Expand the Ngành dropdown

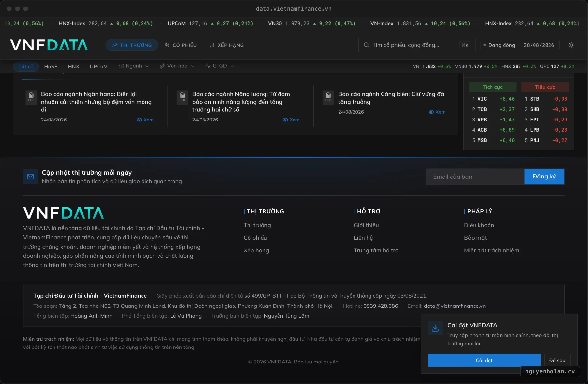pyautogui.click(x=134, y=66)
